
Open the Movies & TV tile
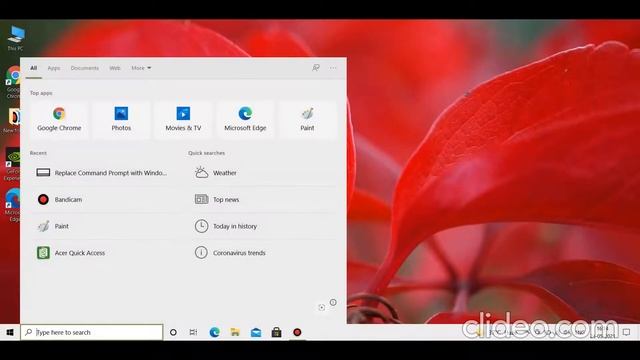click(x=183, y=120)
